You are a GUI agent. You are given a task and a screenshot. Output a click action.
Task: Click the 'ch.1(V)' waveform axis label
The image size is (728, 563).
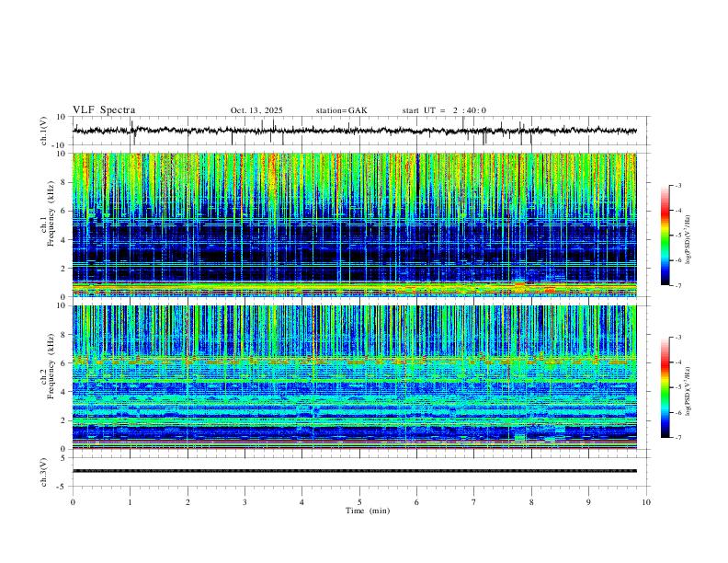44,131
